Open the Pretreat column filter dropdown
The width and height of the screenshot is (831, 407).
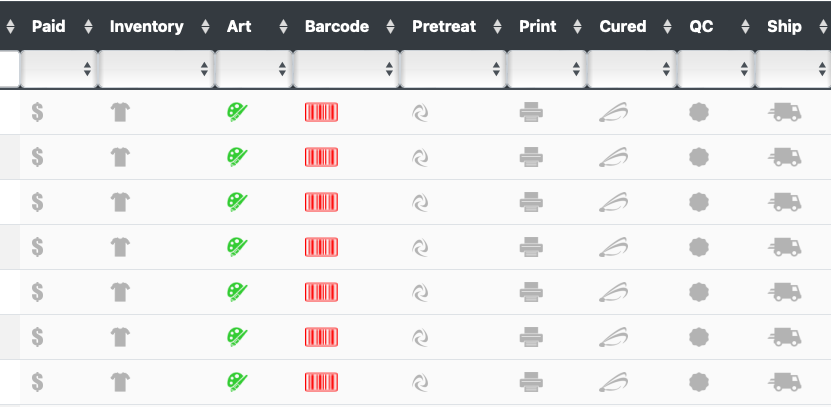pyautogui.click(x=454, y=69)
